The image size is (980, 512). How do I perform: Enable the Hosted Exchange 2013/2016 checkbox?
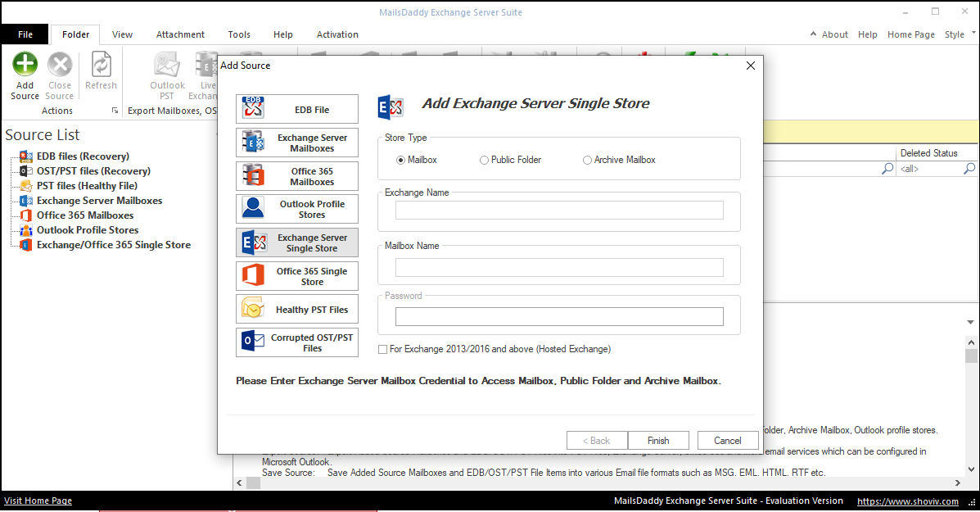click(383, 350)
